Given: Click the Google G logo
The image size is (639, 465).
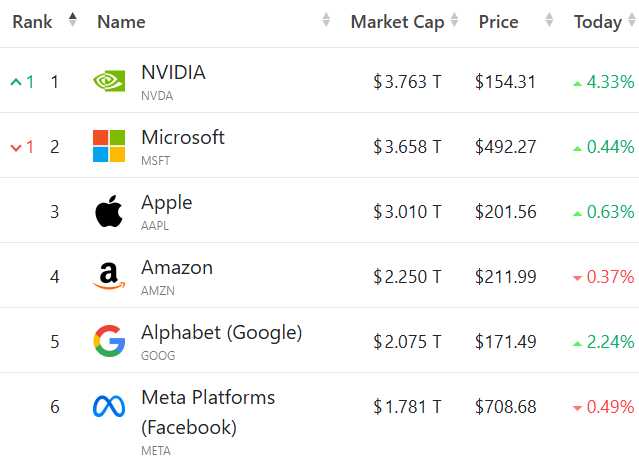Looking at the screenshot, I should [109, 341].
